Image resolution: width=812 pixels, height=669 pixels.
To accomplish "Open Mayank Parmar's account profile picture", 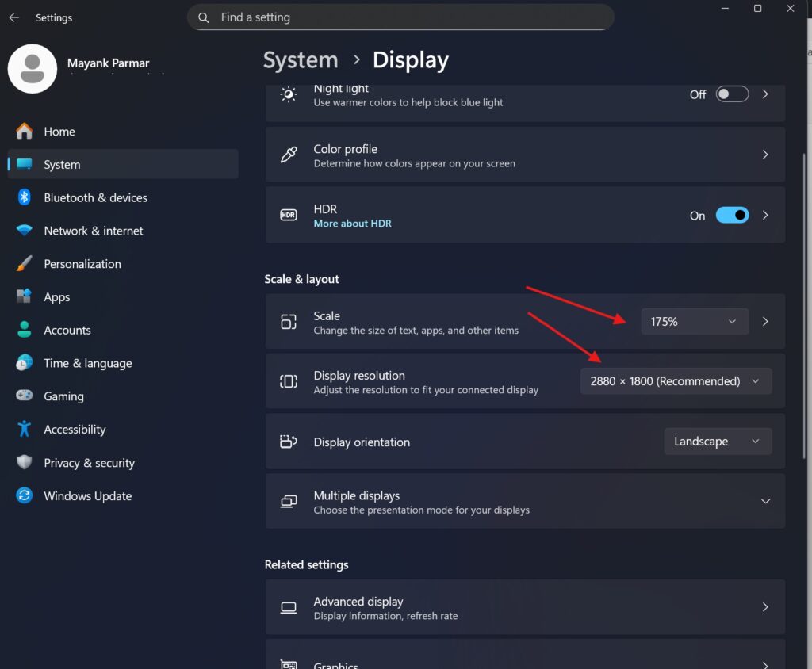I will click(x=33, y=68).
